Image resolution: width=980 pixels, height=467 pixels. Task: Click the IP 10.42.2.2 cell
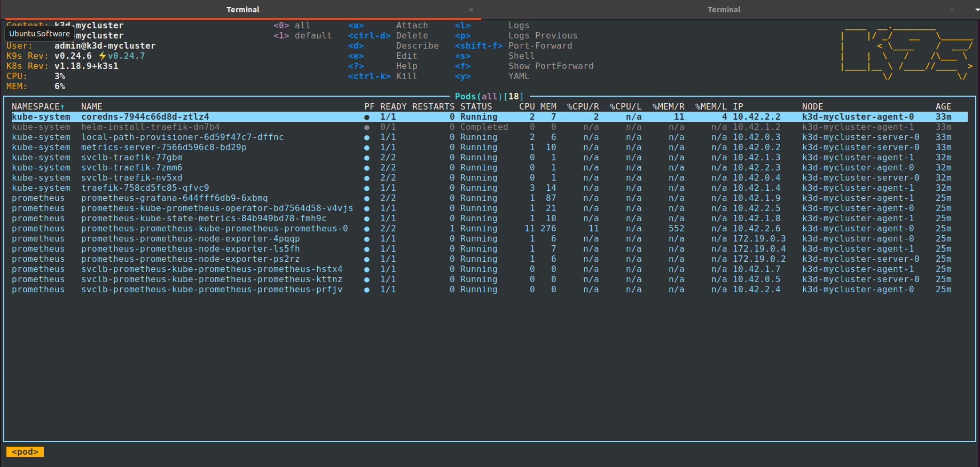[756, 116]
